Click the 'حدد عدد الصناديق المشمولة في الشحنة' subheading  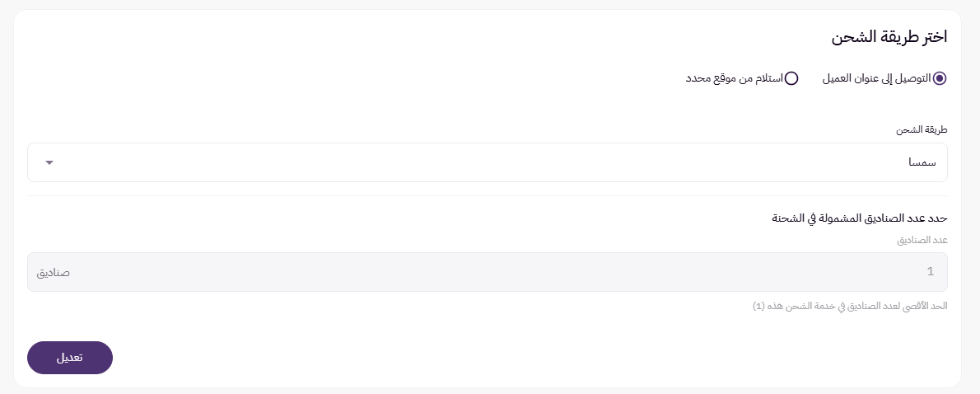[x=861, y=218]
